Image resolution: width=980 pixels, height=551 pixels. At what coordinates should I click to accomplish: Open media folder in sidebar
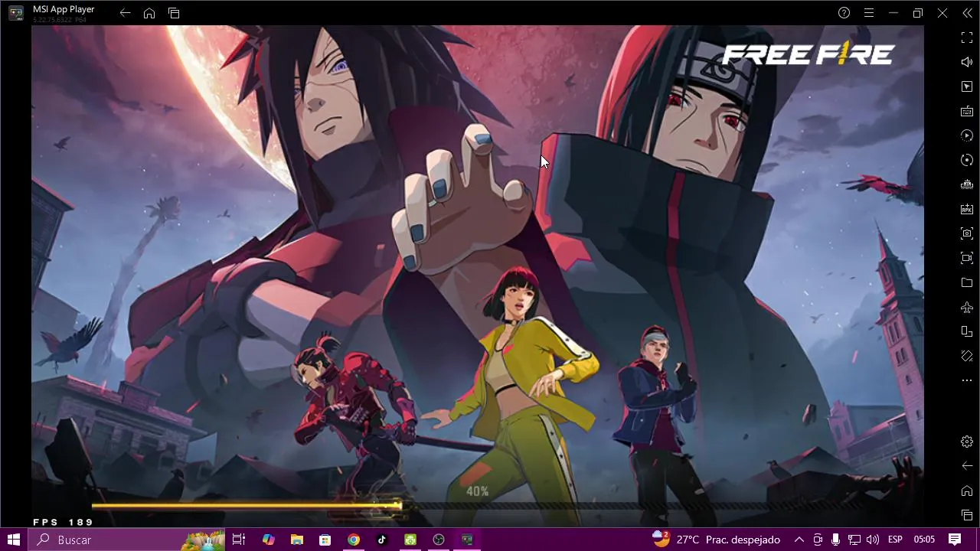pos(967,282)
